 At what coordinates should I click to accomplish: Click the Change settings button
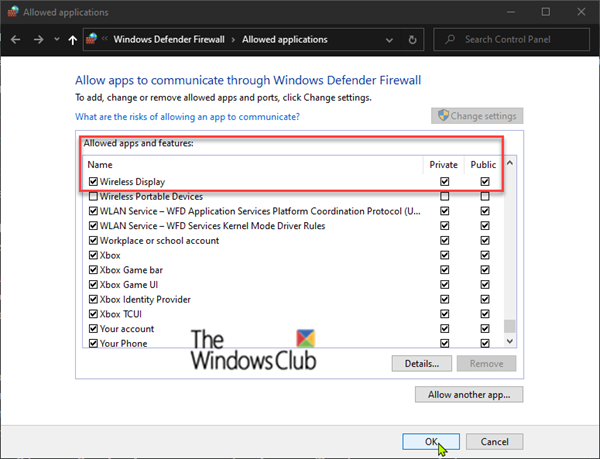click(477, 116)
